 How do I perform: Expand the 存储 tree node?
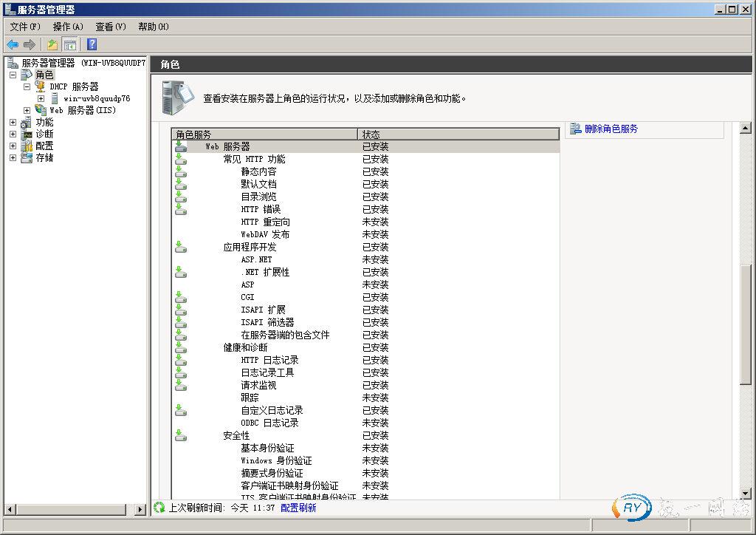click(x=13, y=157)
